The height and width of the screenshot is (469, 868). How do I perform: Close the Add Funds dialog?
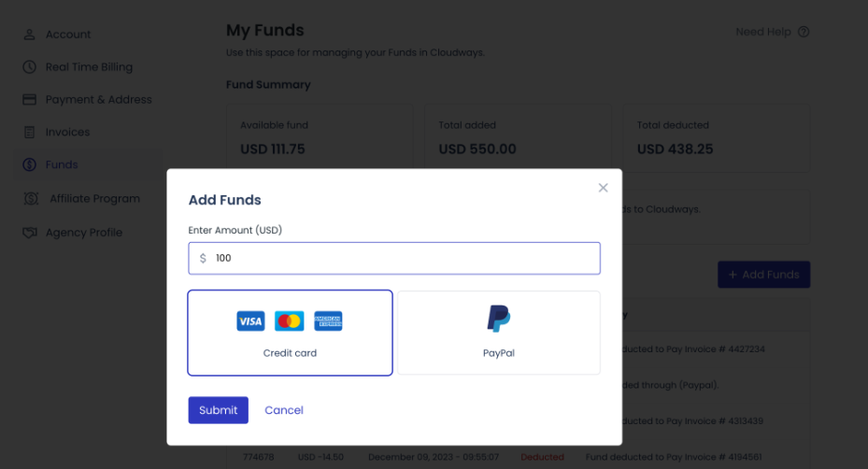tap(603, 188)
